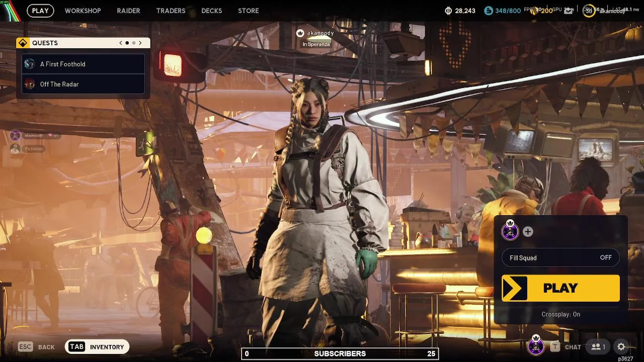The height and width of the screenshot is (362, 644).
Task: Add a squad member with plus button
Action: (528, 232)
